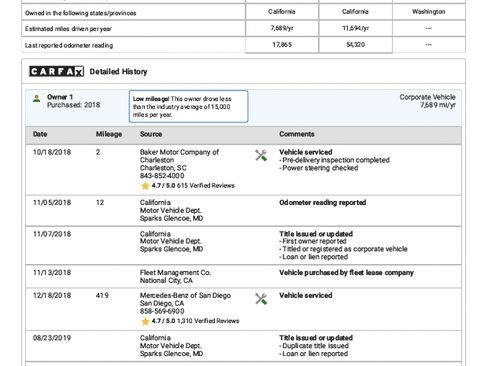Click mileage value 12
Viewport: 488px width, 366px height.
click(x=100, y=203)
